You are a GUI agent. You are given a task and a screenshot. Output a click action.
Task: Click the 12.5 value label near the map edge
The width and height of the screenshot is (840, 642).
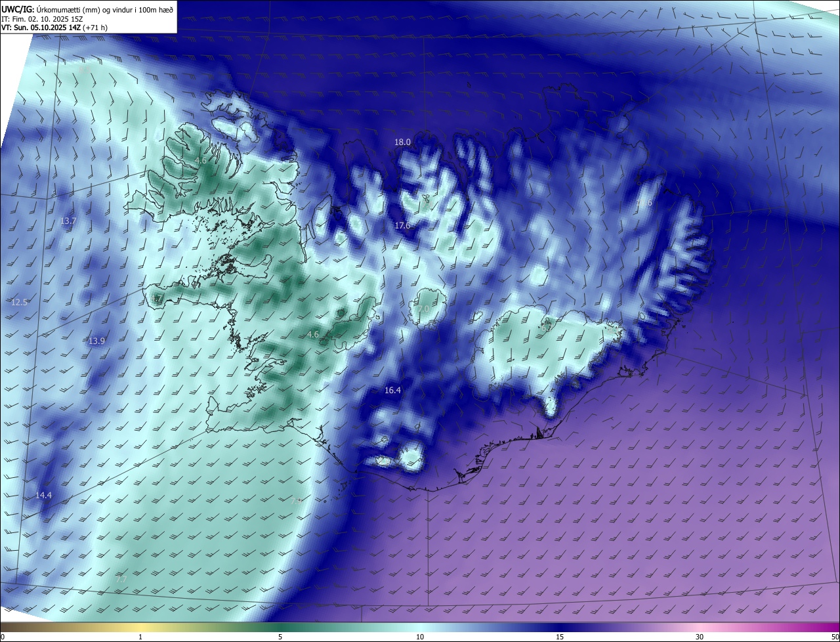20,303
